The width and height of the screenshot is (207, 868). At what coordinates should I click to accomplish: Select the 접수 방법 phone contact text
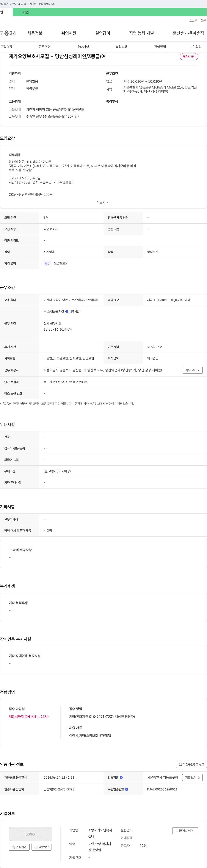tap(102, 716)
